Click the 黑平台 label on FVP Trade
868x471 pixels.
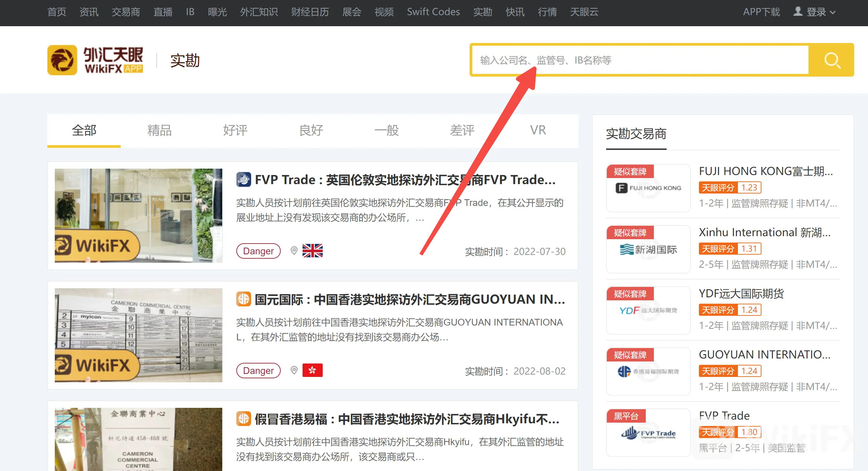[x=626, y=416]
